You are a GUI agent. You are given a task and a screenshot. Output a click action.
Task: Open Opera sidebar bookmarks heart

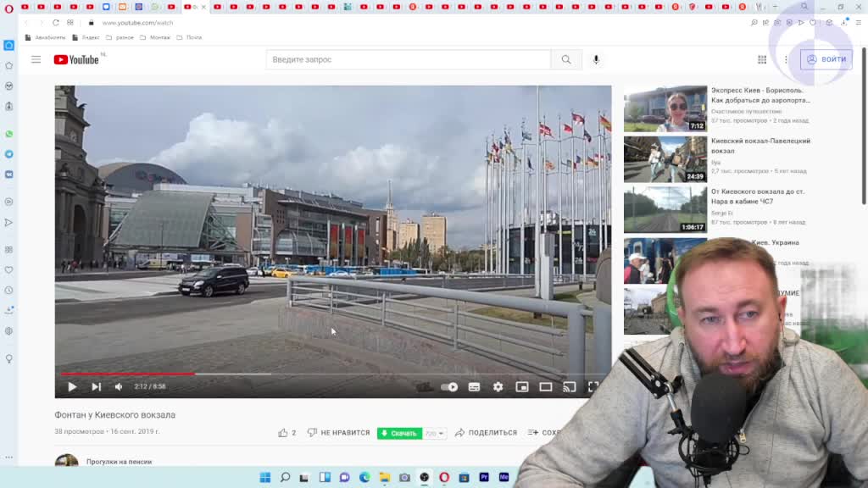[x=8, y=270]
